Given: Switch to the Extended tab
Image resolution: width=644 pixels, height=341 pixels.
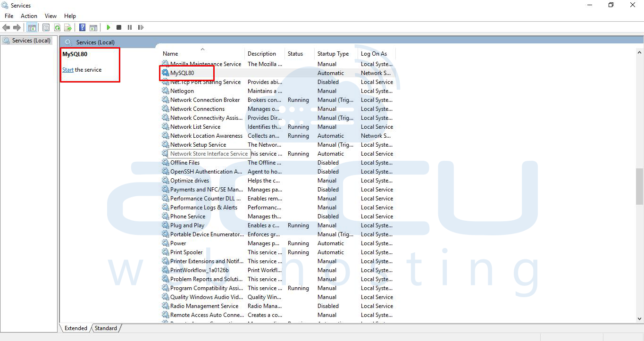Looking at the screenshot, I should [x=75, y=328].
